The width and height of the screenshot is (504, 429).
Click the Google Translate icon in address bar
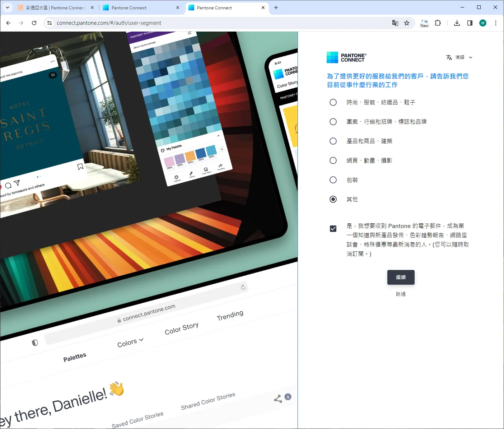pos(395,23)
